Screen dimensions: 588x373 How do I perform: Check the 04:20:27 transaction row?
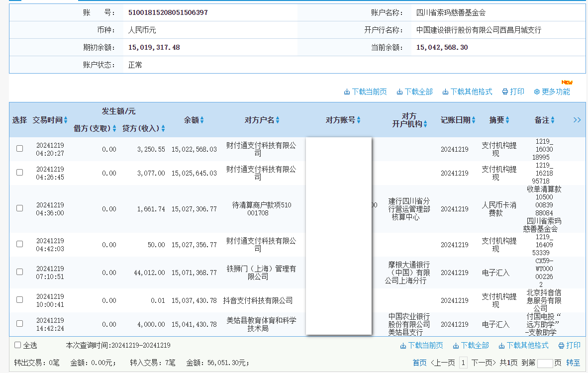pyautogui.click(x=20, y=148)
